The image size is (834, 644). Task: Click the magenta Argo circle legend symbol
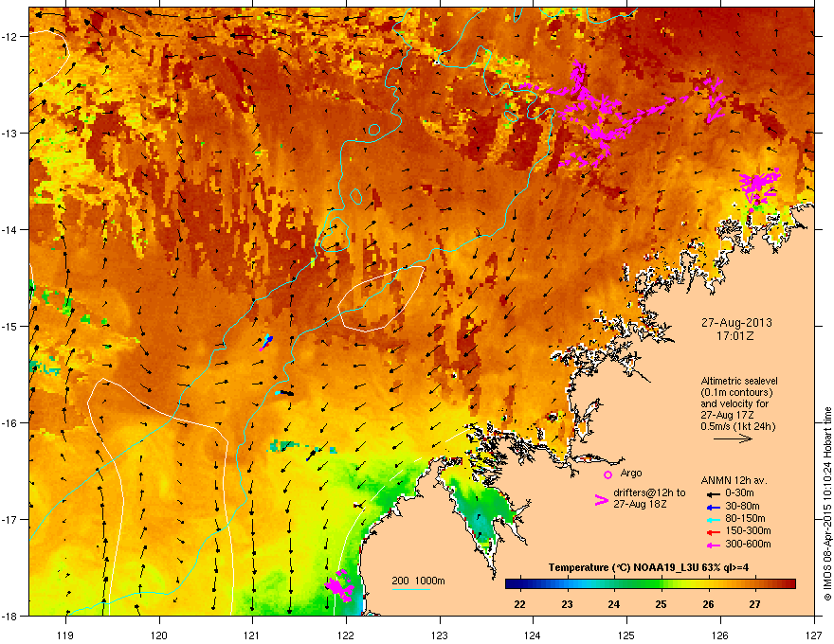tap(607, 474)
